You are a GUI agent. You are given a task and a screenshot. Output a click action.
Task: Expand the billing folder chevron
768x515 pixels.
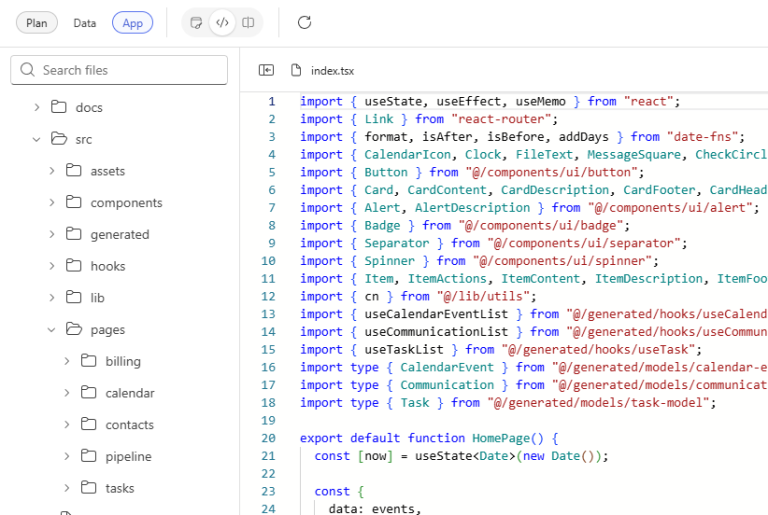67,361
